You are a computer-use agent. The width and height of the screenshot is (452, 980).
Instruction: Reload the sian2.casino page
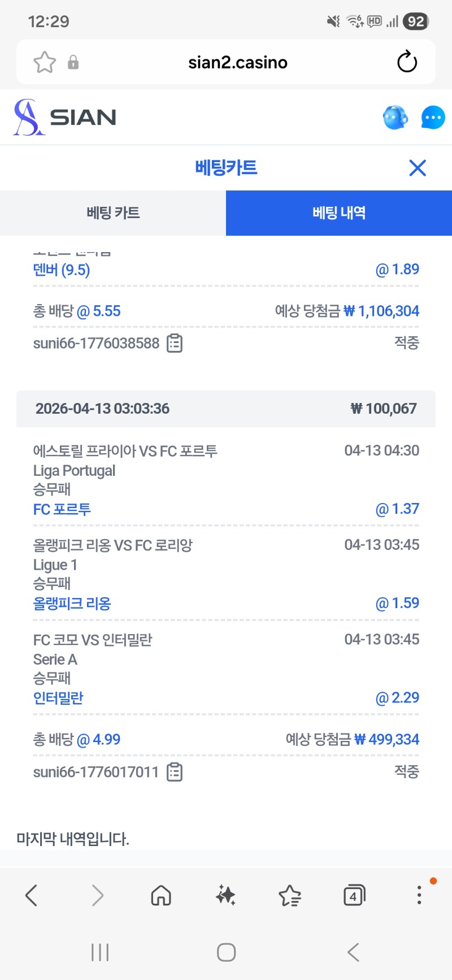(x=407, y=62)
